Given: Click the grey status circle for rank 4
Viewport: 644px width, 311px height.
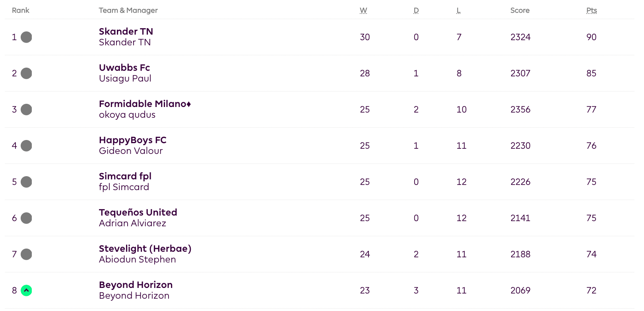Looking at the screenshot, I should 26,146.
